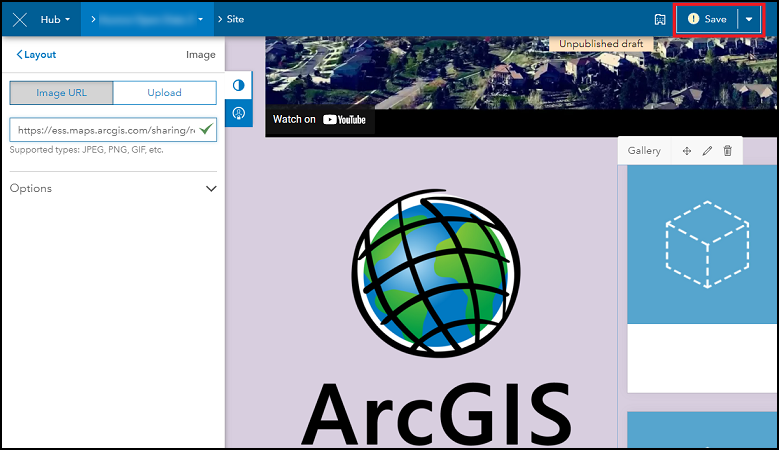779x450 pixels.
Task: Switch to the Upload tab
Action: tap(164, 93)
